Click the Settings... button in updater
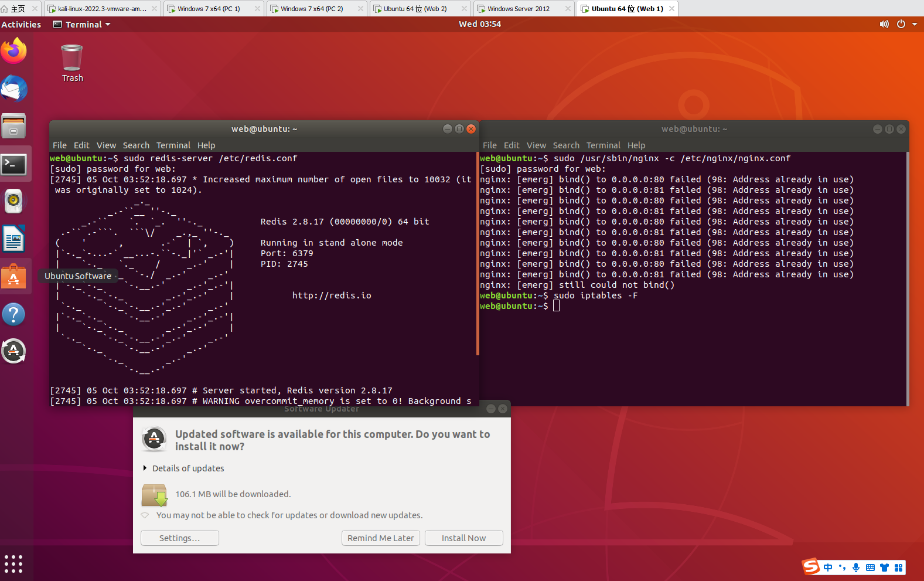 (x=180, y=538)
